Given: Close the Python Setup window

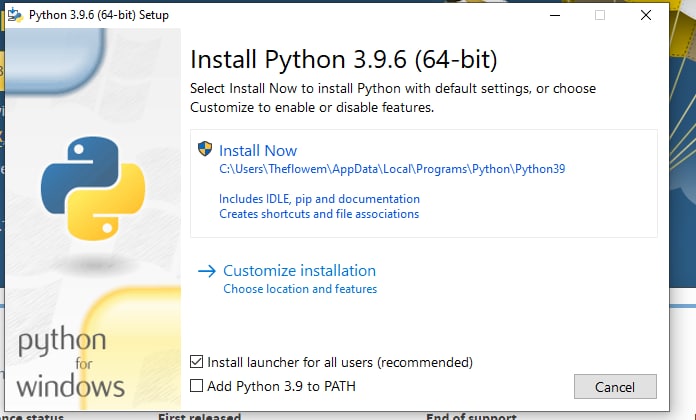Looking at the screenshot, I should click(646, 15).
